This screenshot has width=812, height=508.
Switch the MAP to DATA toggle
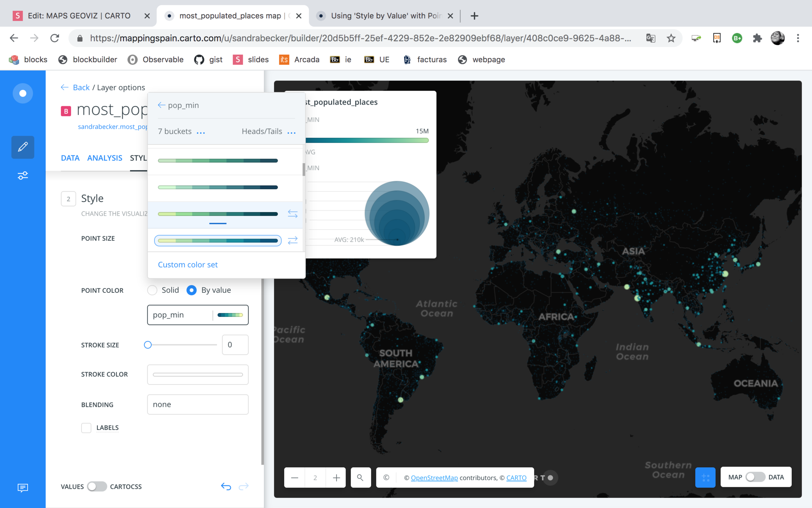point(755,477)
